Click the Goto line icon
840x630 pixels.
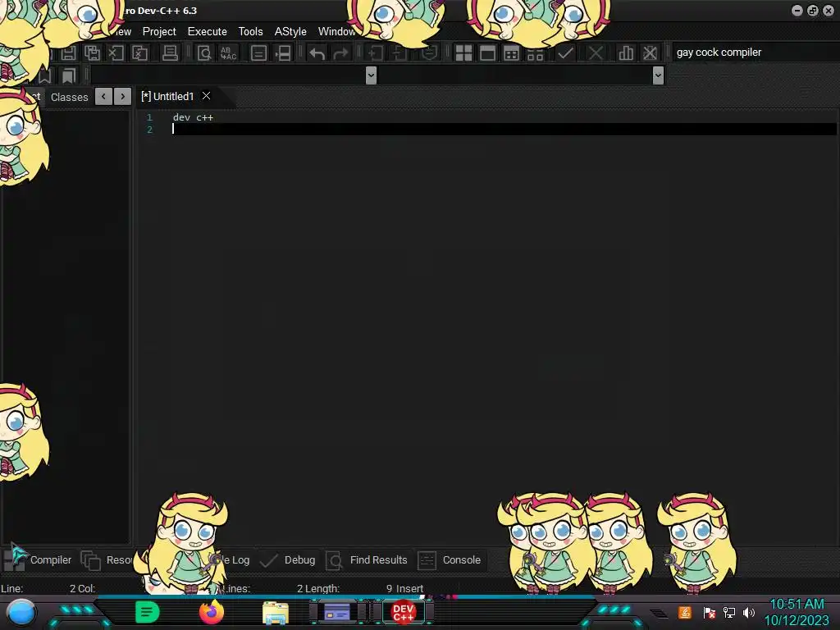(283, 53)
